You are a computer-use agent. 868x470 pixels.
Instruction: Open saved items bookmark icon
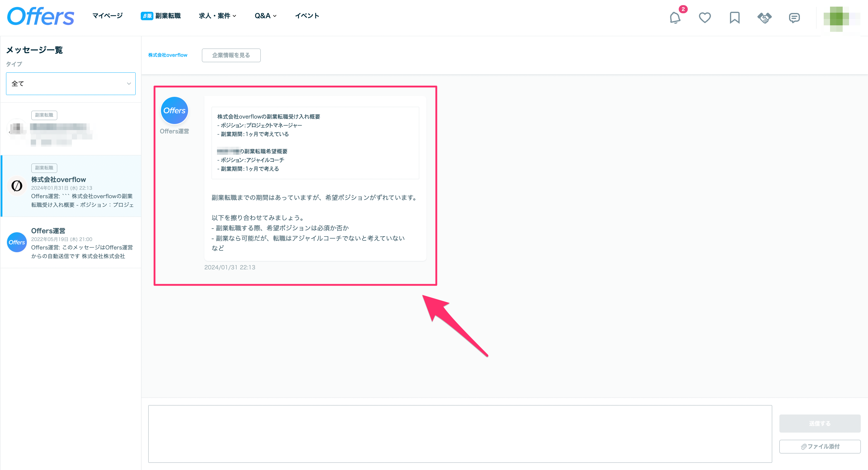[x=734, y=17]
